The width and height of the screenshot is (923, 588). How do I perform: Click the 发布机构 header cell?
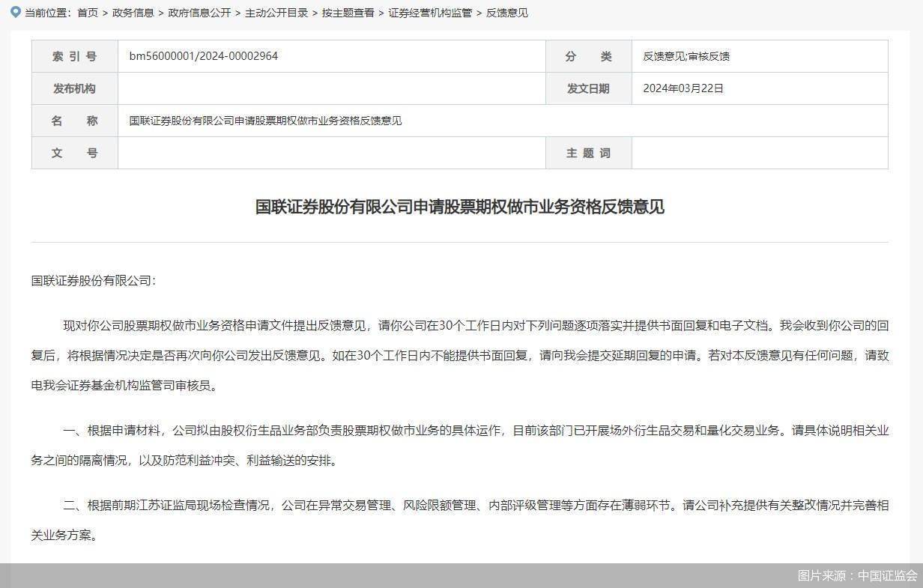75,88
